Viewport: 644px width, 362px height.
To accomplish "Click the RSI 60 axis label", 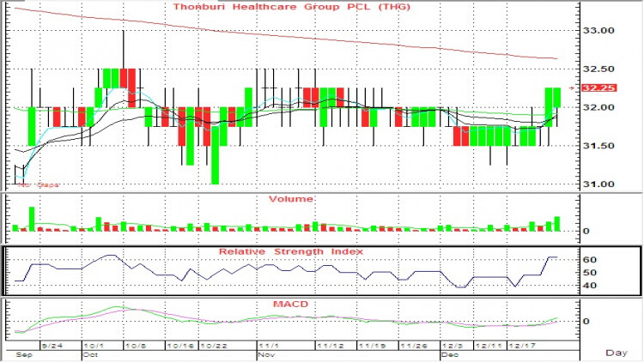I will [589, 260].
